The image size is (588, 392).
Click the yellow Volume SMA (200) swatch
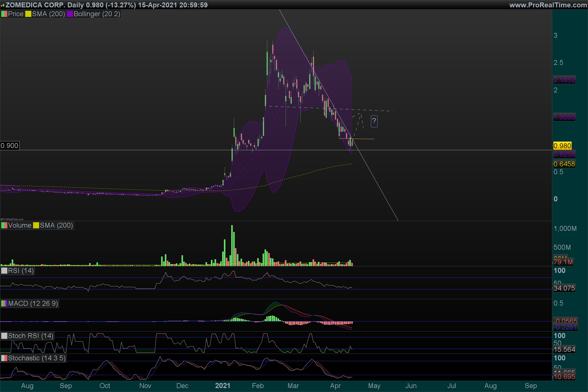36,225
